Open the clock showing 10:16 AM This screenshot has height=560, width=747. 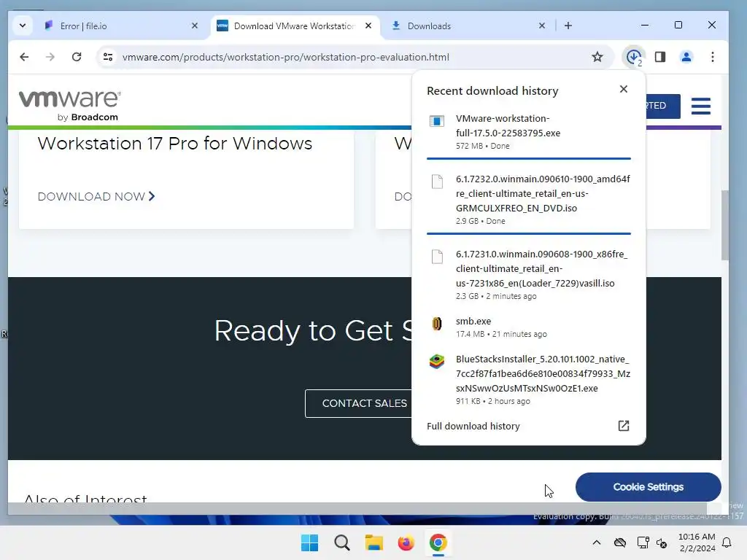point(697,542)
